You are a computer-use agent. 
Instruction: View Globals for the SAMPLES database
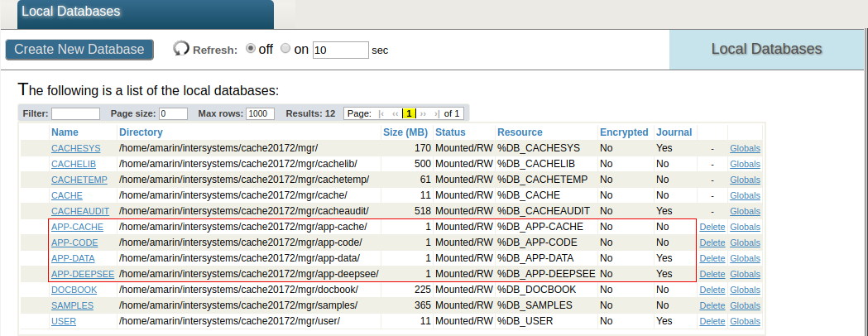pyautogui.click(x=745, y=306)
